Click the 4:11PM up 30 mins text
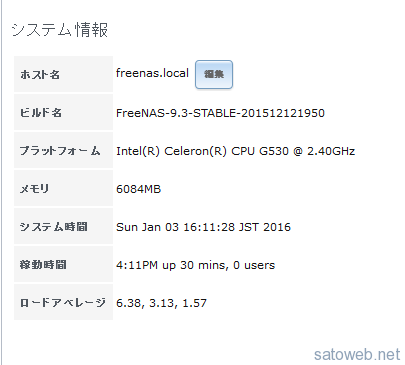 point(195,265)
